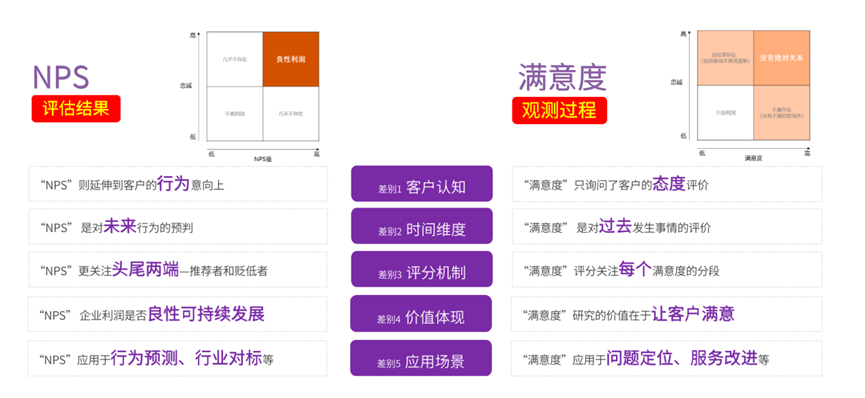Image resolution: width=865 pixels, height=398 pixels.
Task: Click the orange "良性利润" quadrant
Action: coord(291,59)
